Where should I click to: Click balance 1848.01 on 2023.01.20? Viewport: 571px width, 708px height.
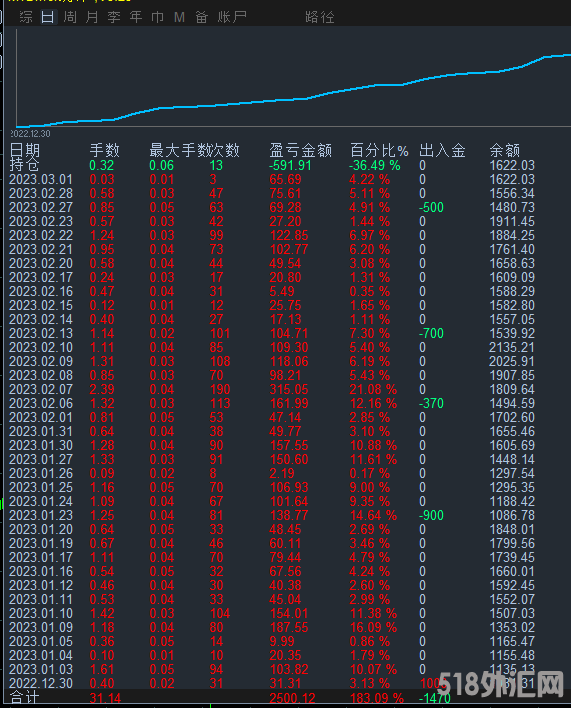coord(512,529)
